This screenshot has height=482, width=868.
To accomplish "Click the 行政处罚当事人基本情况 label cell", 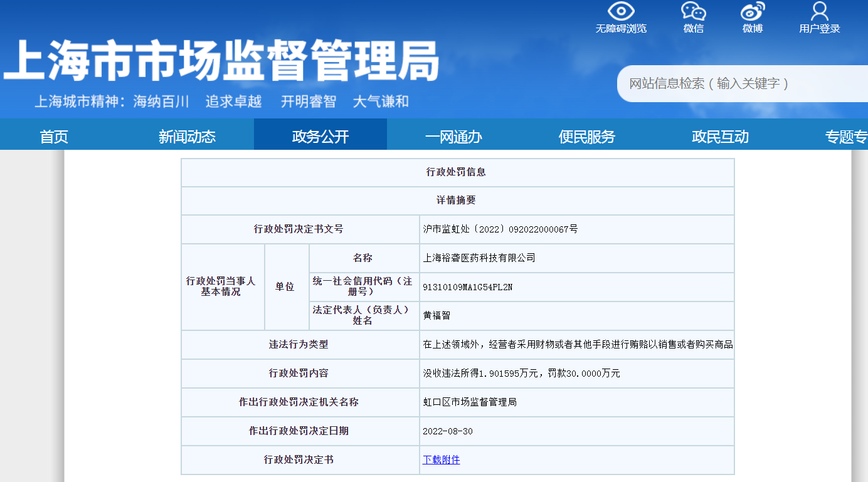I will point(223,286).
